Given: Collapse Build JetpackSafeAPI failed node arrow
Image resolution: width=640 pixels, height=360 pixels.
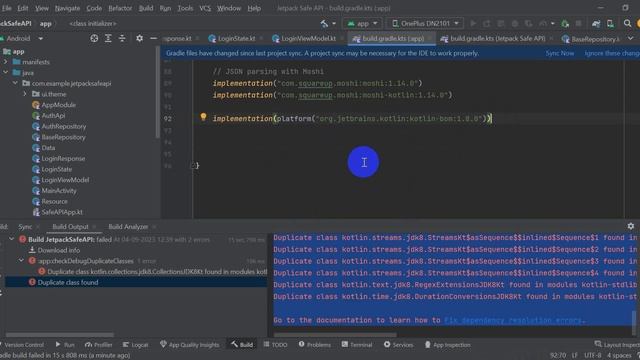Looking at the screenshot, I should [x=11, y=239].
